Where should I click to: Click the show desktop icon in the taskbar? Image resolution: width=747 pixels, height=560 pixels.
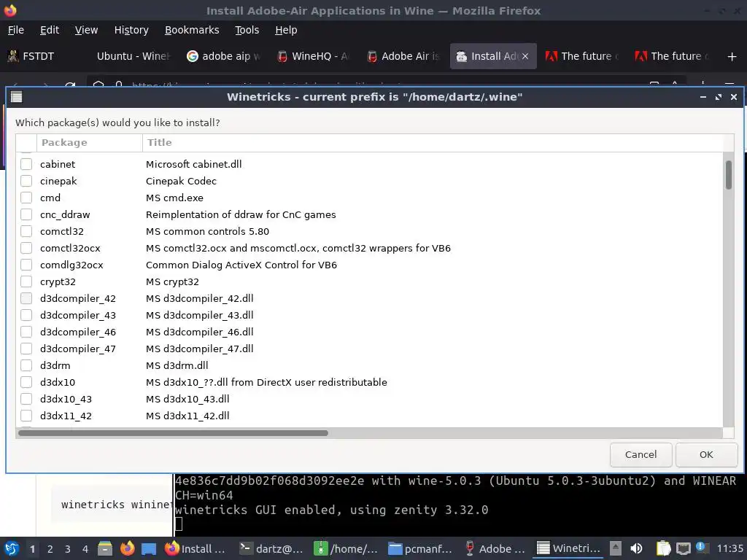(149, 548)
